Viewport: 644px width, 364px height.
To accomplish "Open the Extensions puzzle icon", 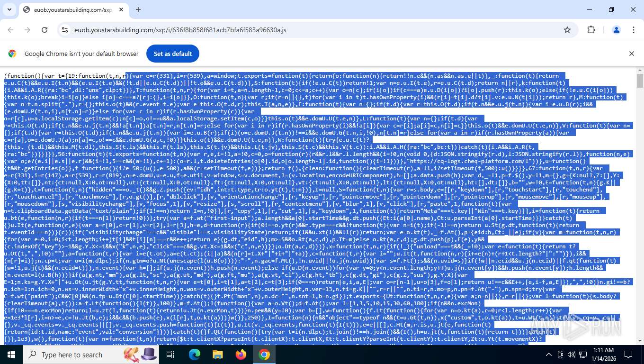I will coord(591,30).
